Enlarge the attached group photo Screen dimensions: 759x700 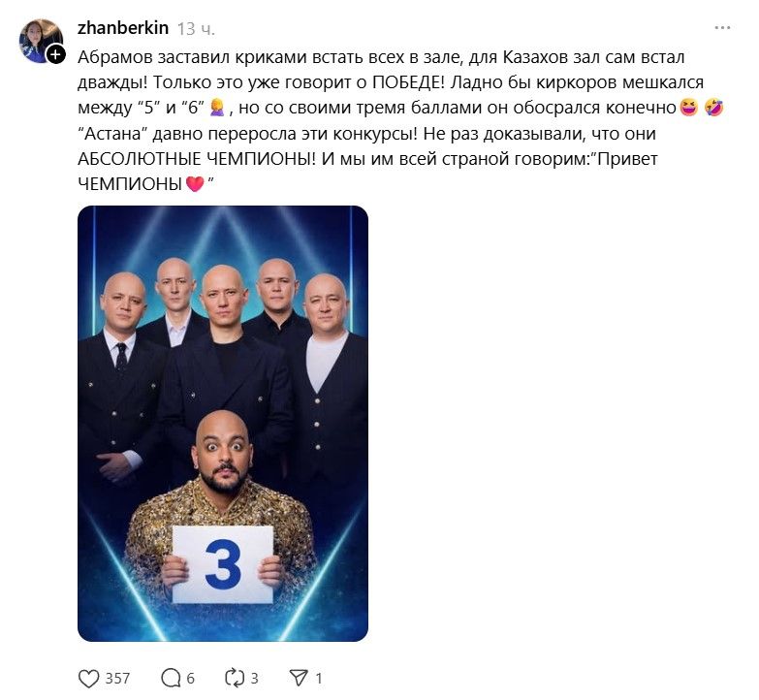click(x=223, y=424)
